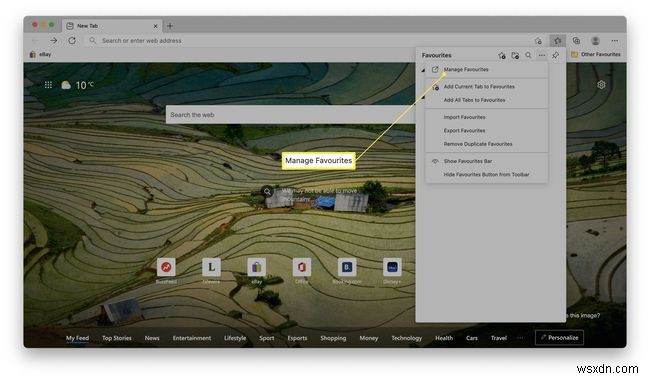Image resolution: width=650 pixels, height=379 pixels.
Task: Open the Sport feed tab
Action: [267, 338]
